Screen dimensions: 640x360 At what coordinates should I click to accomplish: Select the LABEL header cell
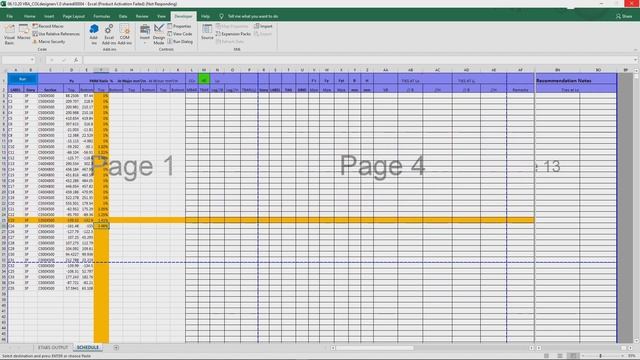(16, 90)
